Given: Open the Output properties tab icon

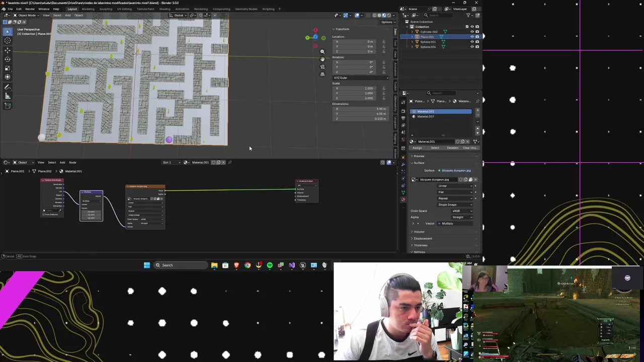Looking at the screenshot, I should coord(403,118).
